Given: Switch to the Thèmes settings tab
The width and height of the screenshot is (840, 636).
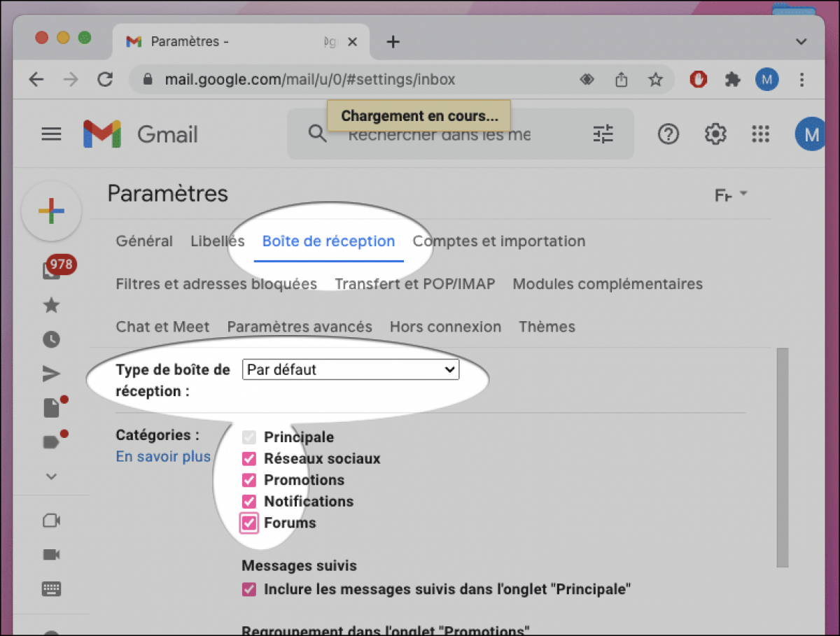Looking at the screenshot, I should (547, 327).
